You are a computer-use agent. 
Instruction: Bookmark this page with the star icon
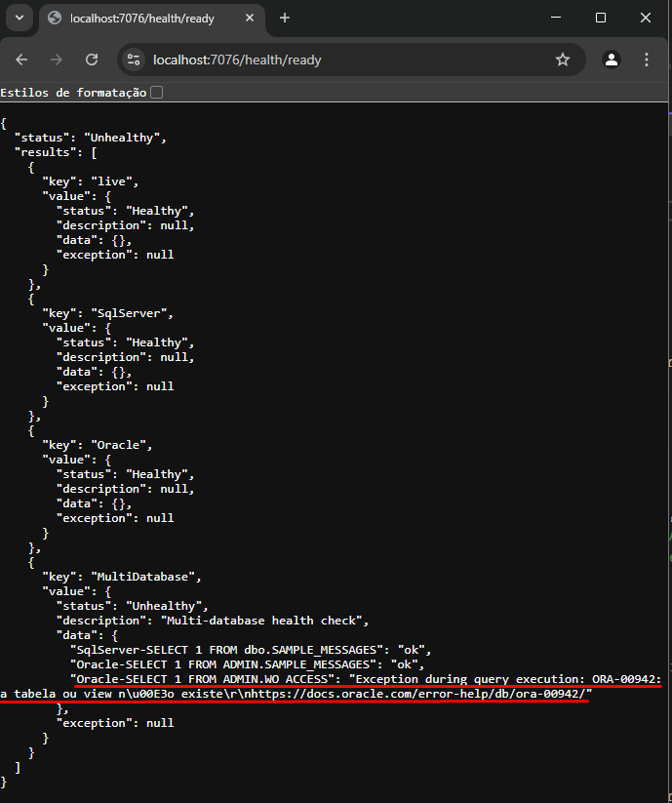[x=563, y=60]
